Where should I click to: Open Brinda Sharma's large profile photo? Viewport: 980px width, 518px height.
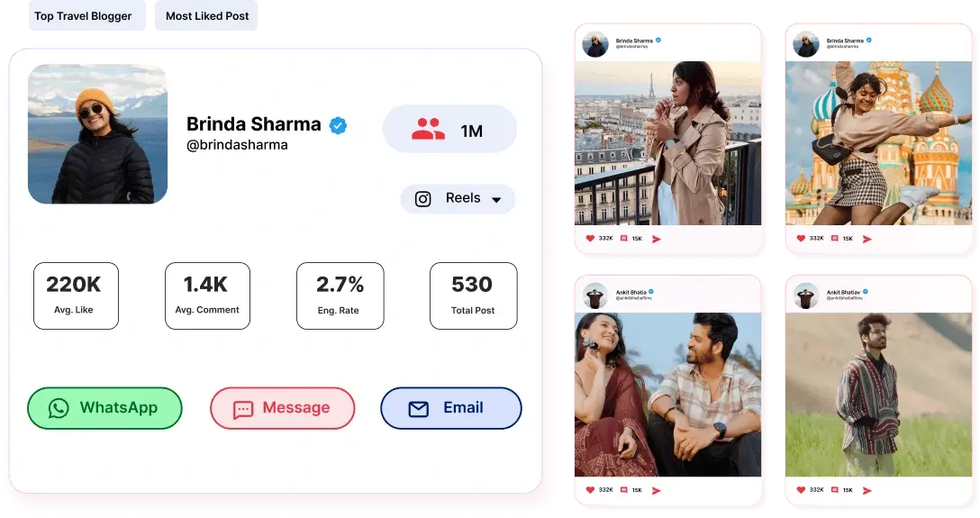coord(97,133)
